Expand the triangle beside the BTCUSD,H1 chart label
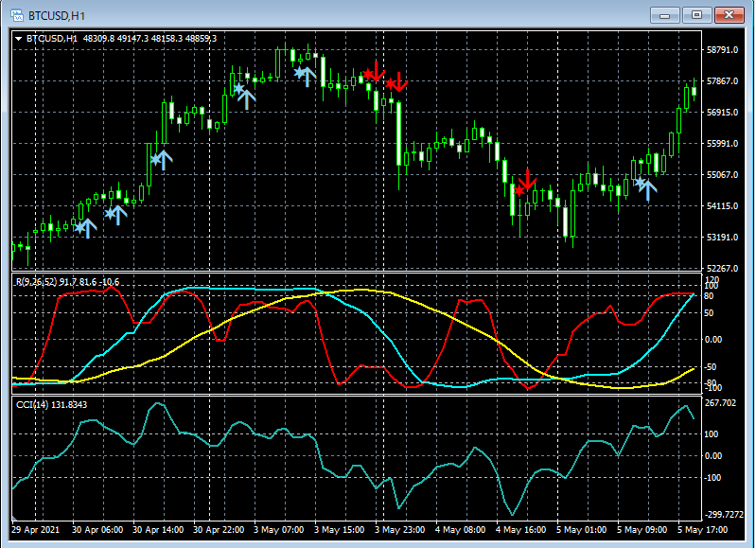 18,39
